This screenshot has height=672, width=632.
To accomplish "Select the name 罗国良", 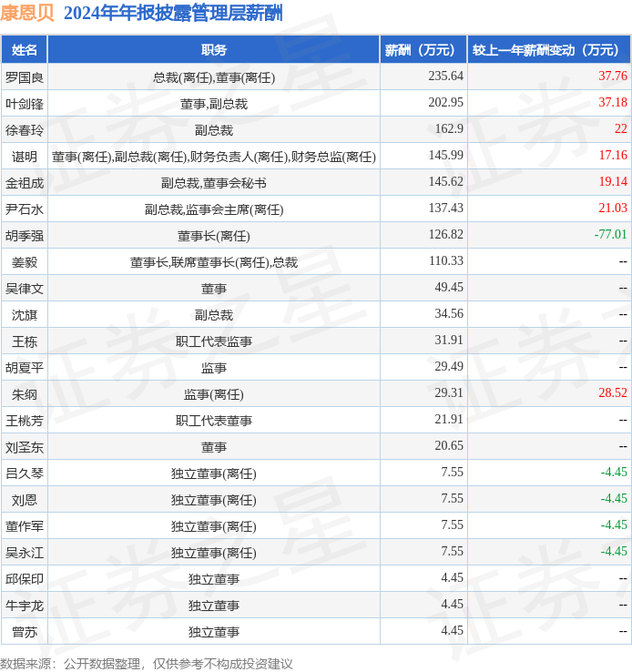I will (x=25, y=77).
